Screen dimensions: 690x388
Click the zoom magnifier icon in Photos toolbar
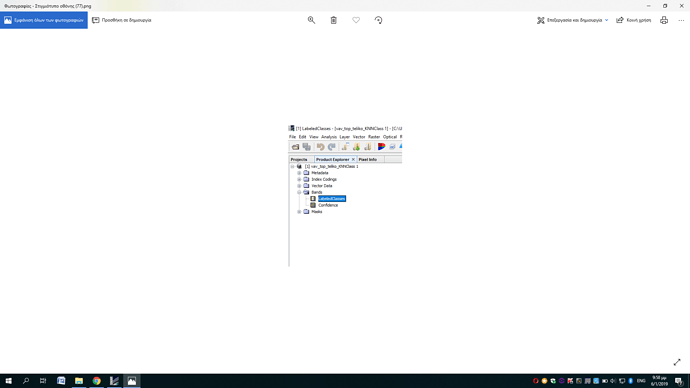311,20
